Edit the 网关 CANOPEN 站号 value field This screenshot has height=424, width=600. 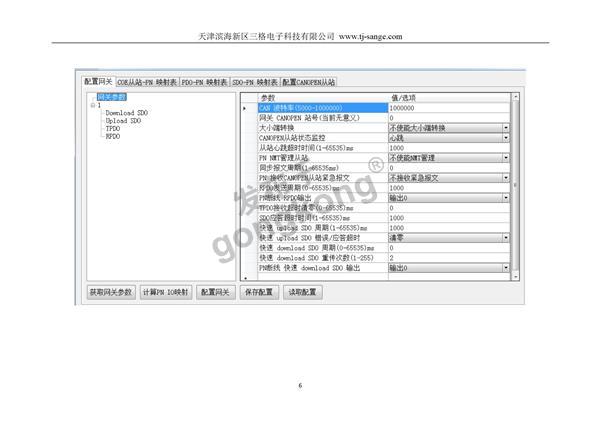tap(449, 118)
